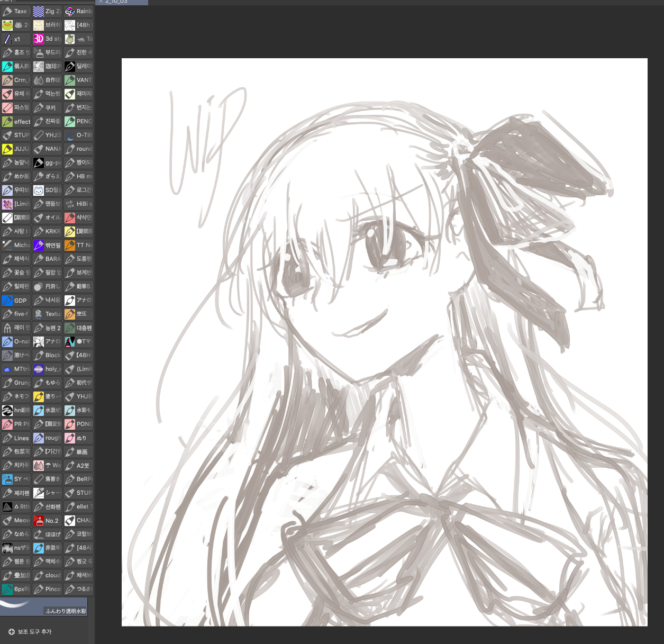664x644 pixels.
Task: Close the 2_10_03 canvas tab
Action: (x=101, y=2)
